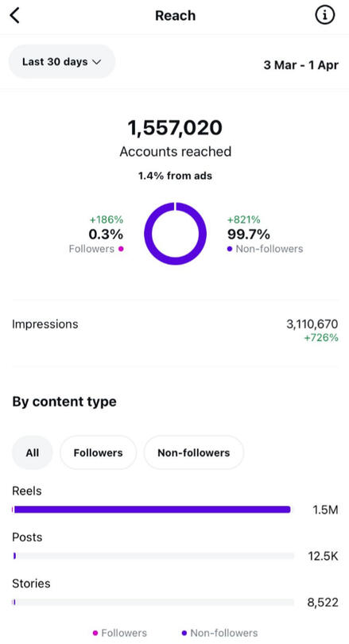349x644 pixels.
Task: Click the purple reach donut chart
Action: (x=176, y=233)
